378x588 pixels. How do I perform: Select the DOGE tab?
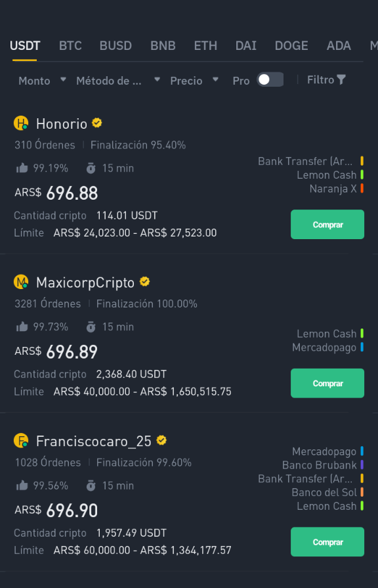pos(291,46)
